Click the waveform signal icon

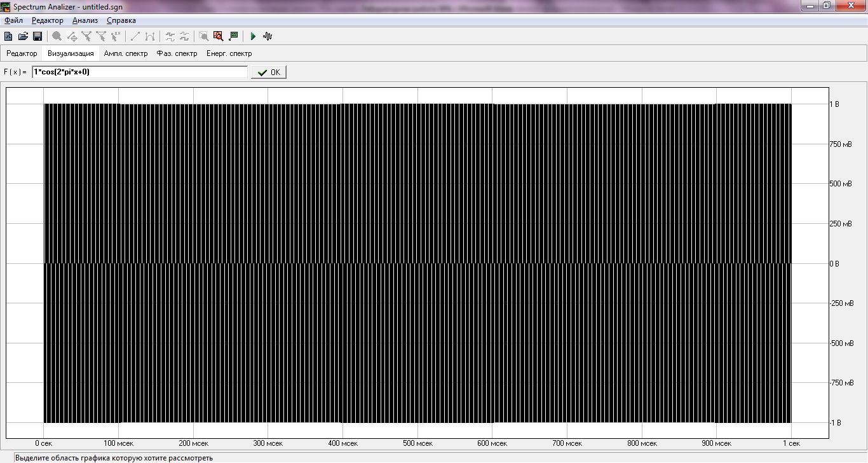(268, 36)
